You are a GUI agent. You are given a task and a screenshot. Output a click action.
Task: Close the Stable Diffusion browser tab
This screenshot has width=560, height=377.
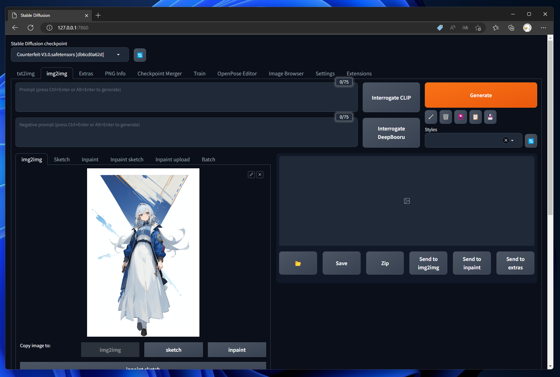[x=86, y=15]
